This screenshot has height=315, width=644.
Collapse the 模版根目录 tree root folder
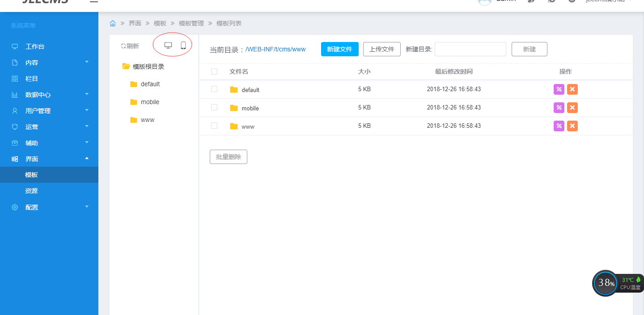tap(126, 67)
